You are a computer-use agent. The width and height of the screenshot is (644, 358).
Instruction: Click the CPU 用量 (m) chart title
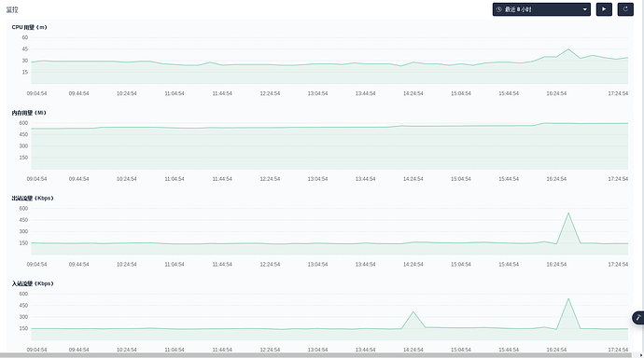(29, 27)
